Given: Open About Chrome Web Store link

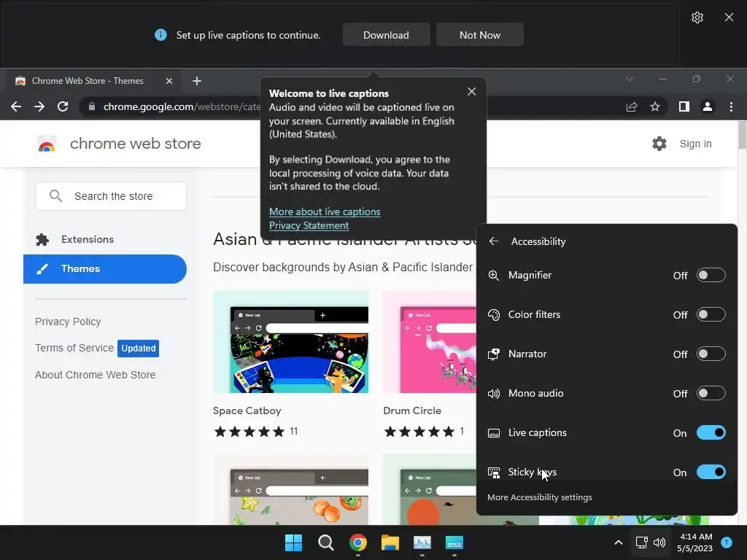Looking at the screenshot, I should click(96, 376).
